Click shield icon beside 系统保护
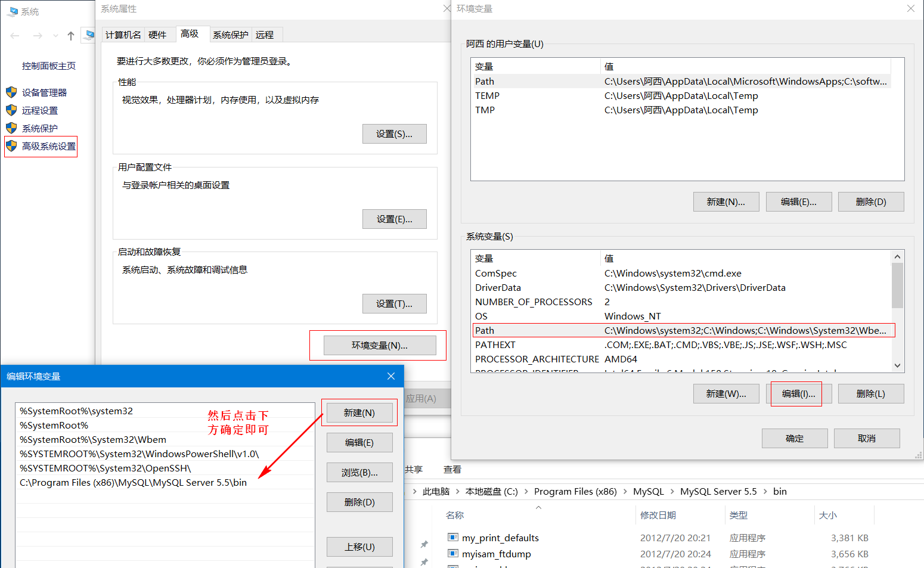924x568 pixels. (x=11, y=128)
